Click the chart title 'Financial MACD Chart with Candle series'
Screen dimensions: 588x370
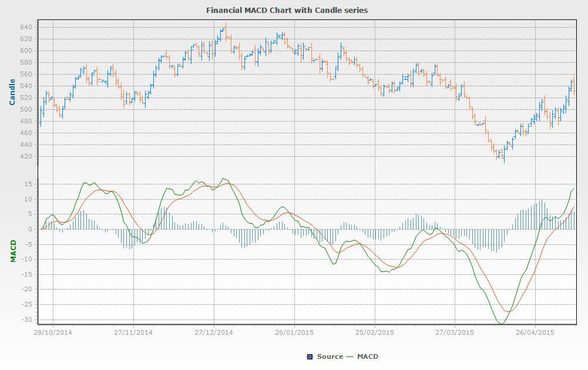[287, 10]
